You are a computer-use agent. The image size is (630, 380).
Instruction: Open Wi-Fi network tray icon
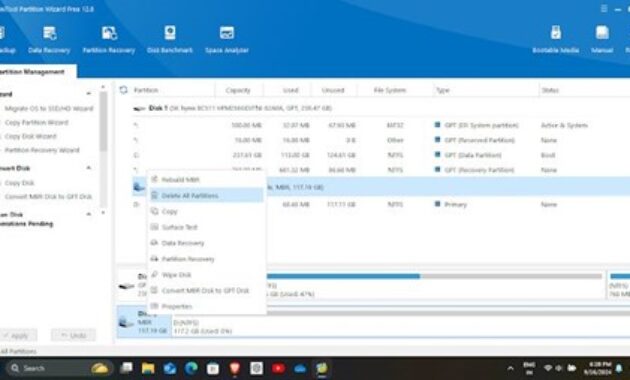click(x=547, y=368)
